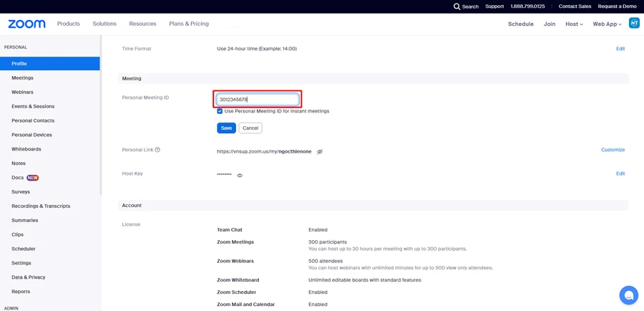Screen dimensions: 644x311
Task: Go to Recordings & Transcripts
Action: (x=41, y=206)
